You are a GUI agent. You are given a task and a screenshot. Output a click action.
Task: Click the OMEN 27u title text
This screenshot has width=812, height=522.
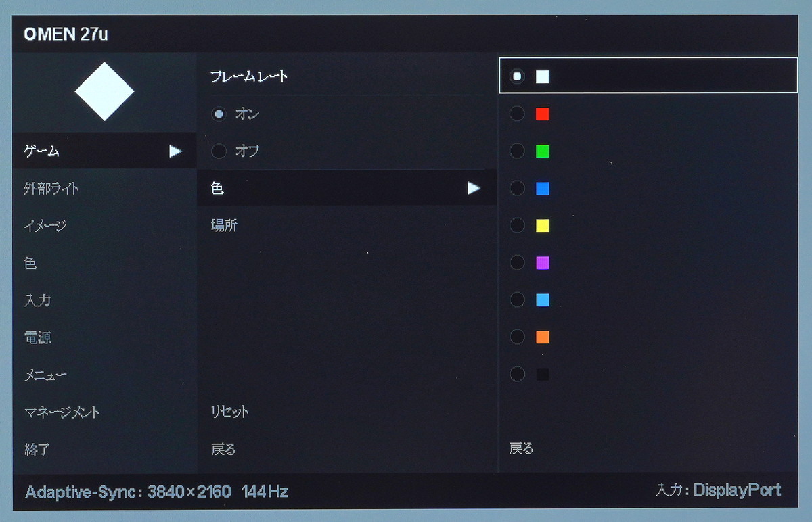click(x=66, y=35)
